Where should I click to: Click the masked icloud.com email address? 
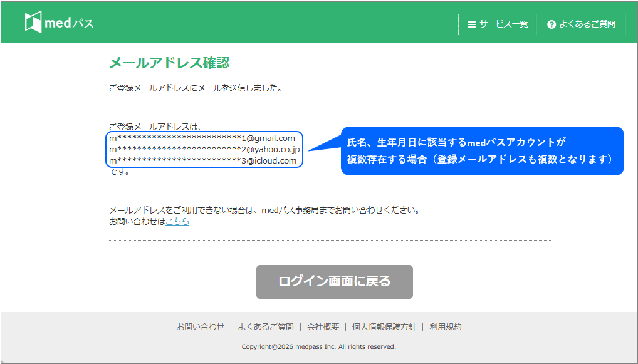tap(202, 160)
